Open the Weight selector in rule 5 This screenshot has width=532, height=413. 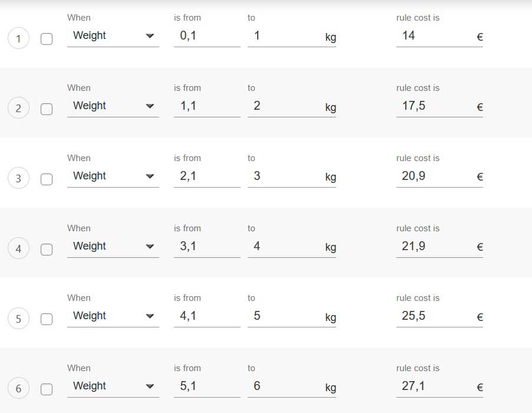click(x=113, y=316)
